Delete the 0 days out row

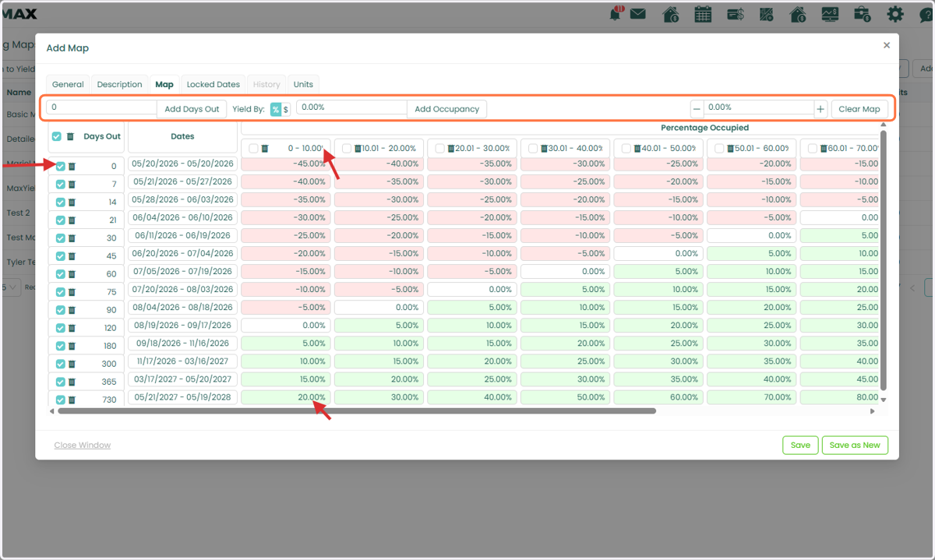coord(72,166)
